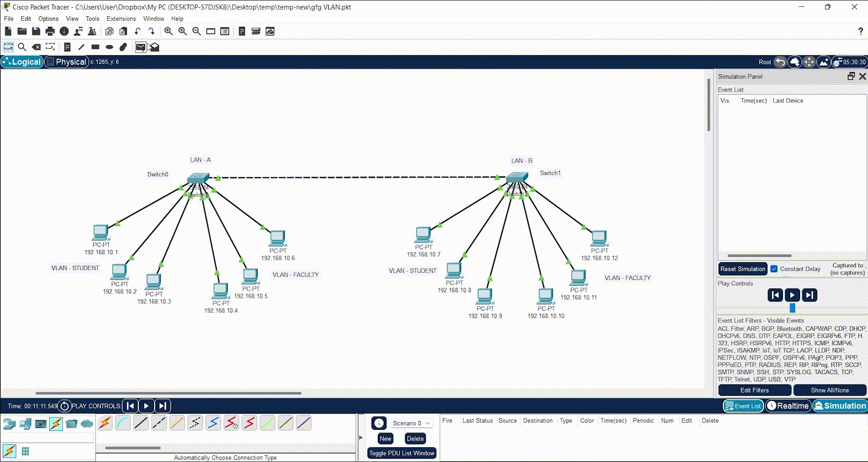Choose the blue serial DCE cable
Image resolution: width=868 pixels, height=462 pixels.
[213, 423]
